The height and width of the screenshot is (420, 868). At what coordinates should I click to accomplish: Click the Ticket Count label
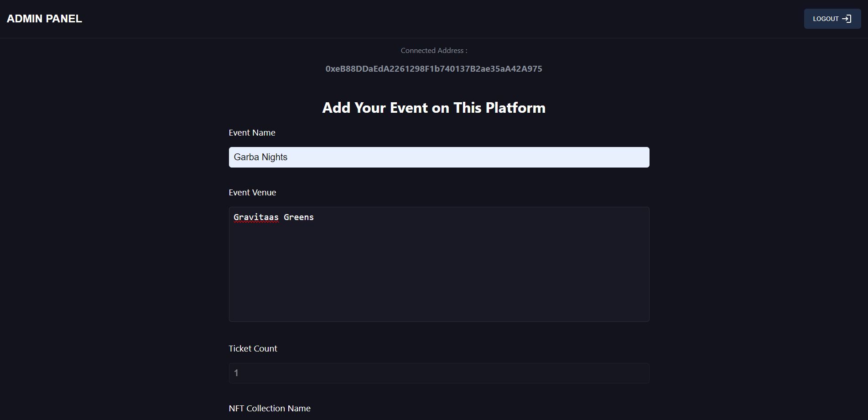[253, 349]
